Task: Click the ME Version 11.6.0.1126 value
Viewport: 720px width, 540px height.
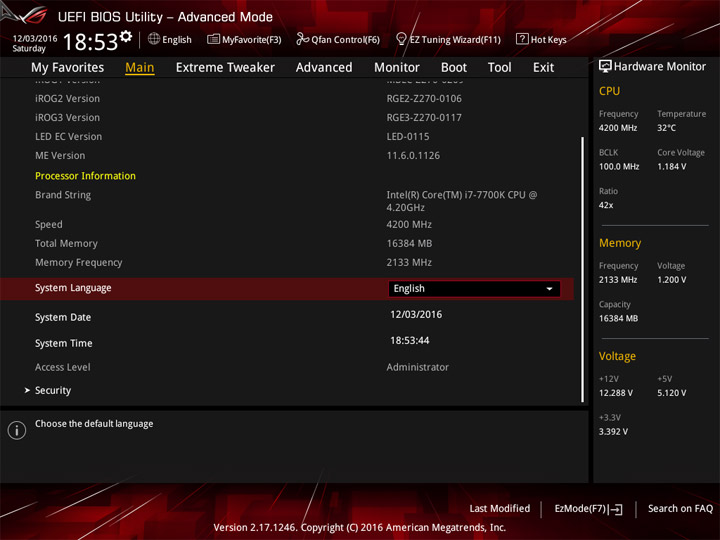Action: 413,156
